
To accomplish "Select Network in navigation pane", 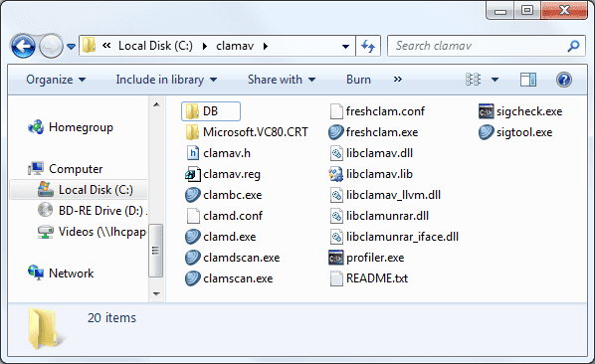I will coord(61,273).
